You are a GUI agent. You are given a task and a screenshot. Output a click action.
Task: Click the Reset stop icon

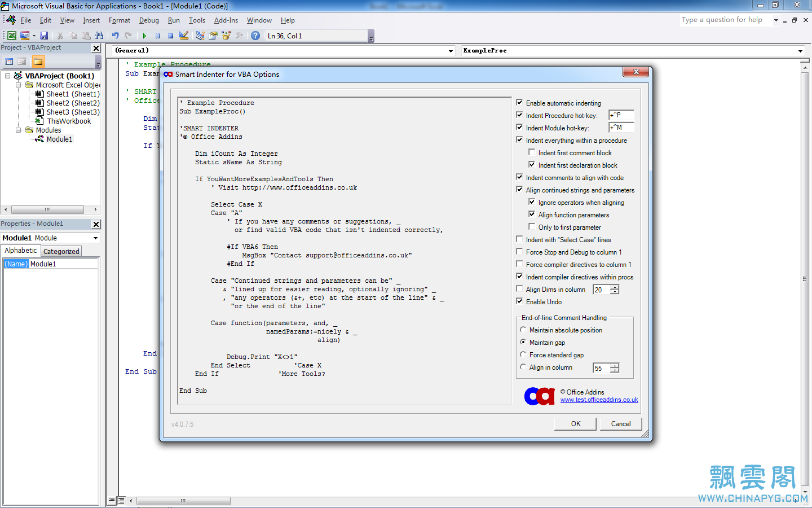170,36
